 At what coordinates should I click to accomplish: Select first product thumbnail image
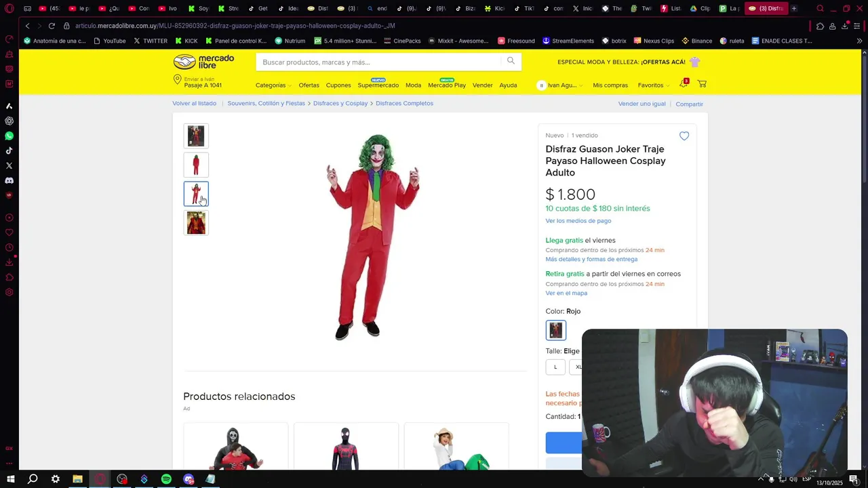point(196,136)
